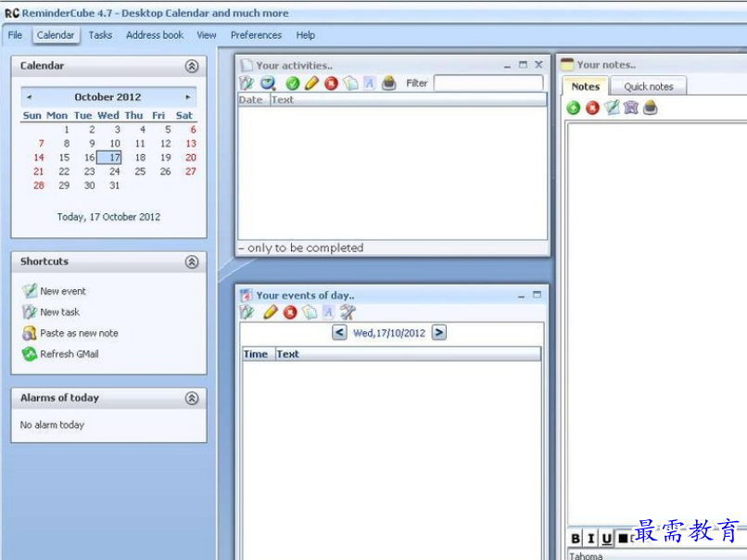Select day 17 in the calendar
This screenshot has height=560, width=747.
[x=109, y=158]
